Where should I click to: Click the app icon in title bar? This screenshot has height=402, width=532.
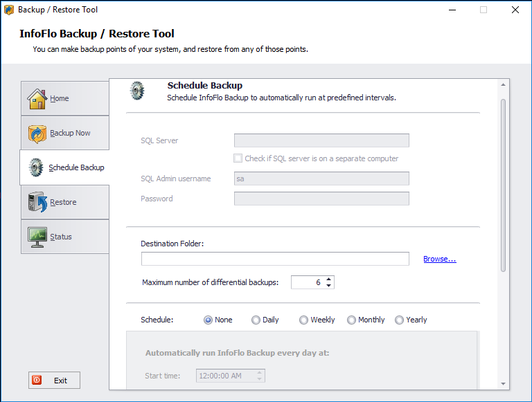click(9, 10)
